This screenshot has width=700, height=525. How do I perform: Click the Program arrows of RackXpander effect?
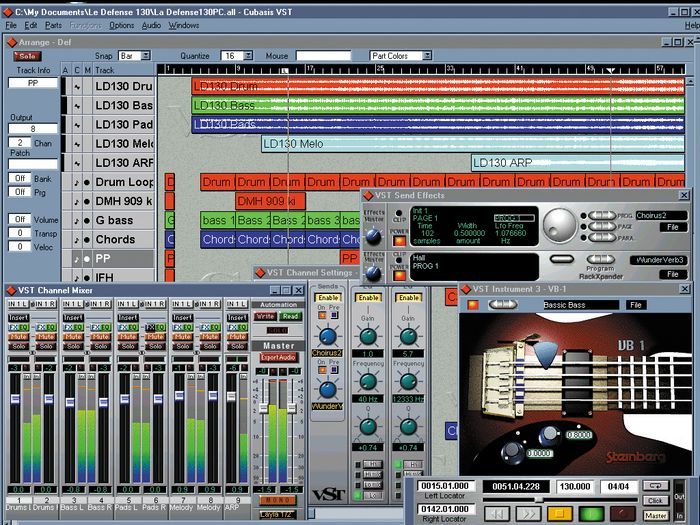click(600, 259)
